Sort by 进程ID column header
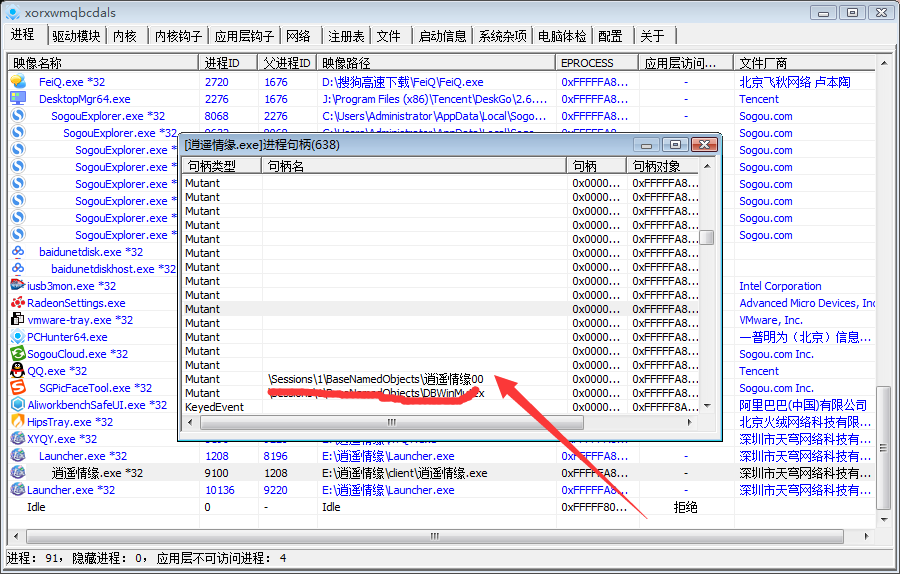This screenshot has width=900, height=574. 228,63
